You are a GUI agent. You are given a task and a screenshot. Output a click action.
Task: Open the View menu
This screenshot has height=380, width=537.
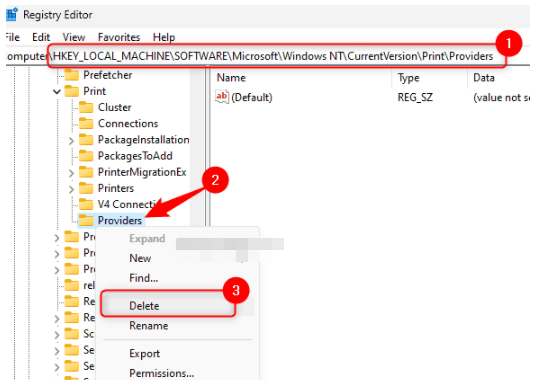[74, 37]
